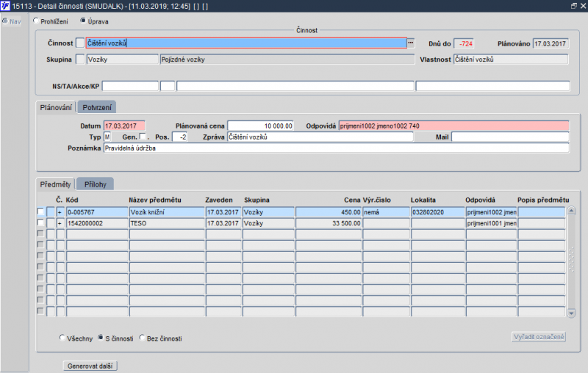Screen dimensions: 588x373
Task: Click the Název předmětu column header
Action: pyautogui.click(x=155, y=200)
